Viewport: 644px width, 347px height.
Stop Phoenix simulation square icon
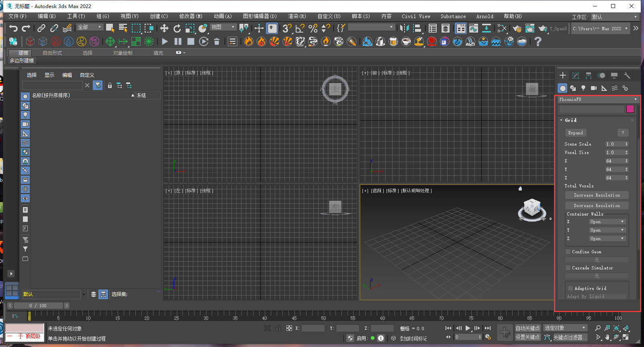click(191, 41)
